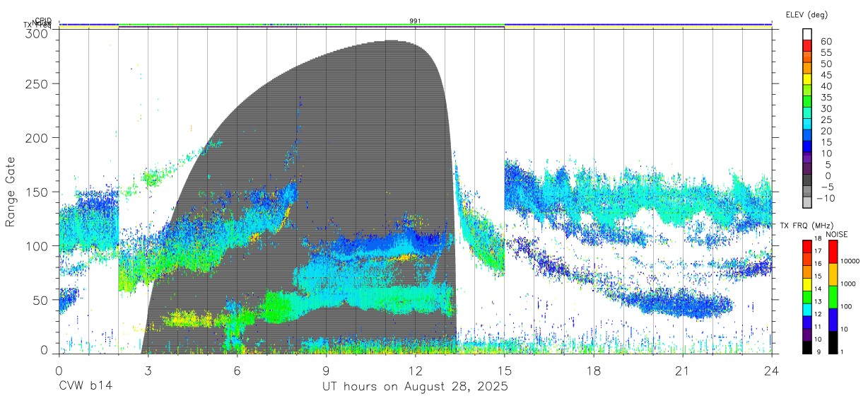Click the red swatch in TX FRQ legend

coord(807,247)
